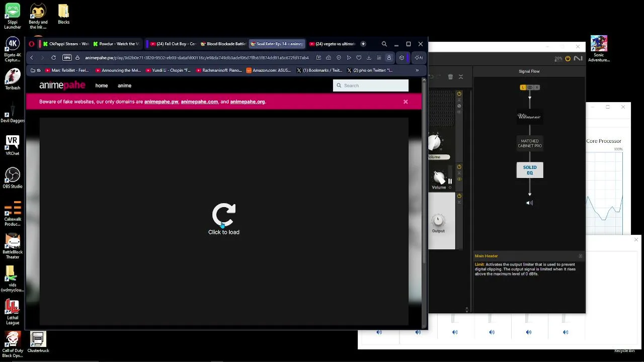The width and height of the screenshot is (644, 362).
Task: Select the BattleBlock Theater desktop icon
Action: (x=13, y=246)
